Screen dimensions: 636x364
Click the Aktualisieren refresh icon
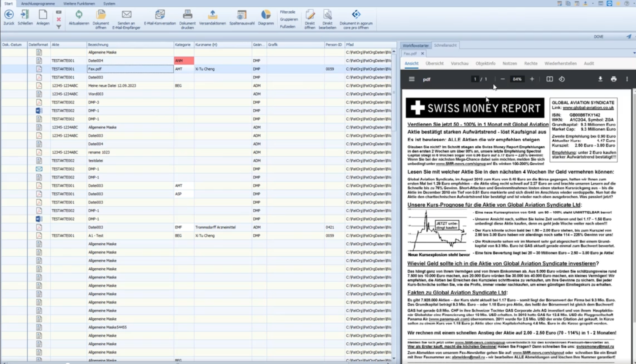click(x=79, y=14)
